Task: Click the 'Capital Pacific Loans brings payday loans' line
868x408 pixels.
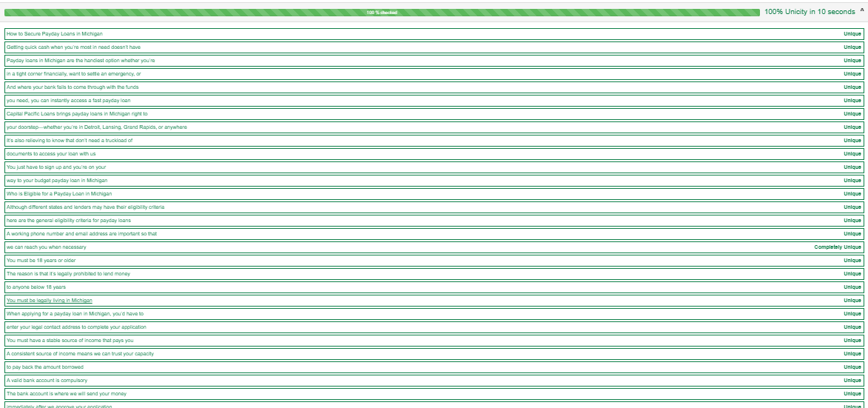Action: tap(434, 113)
